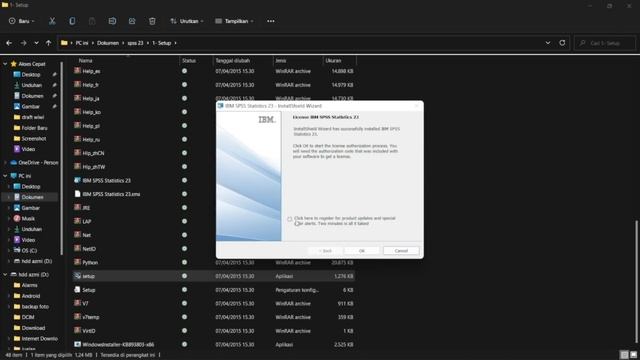Viewport: 640px width, 360px height.
Task: Open Download folder in sidebar
Action: click(x=33, y=328)
